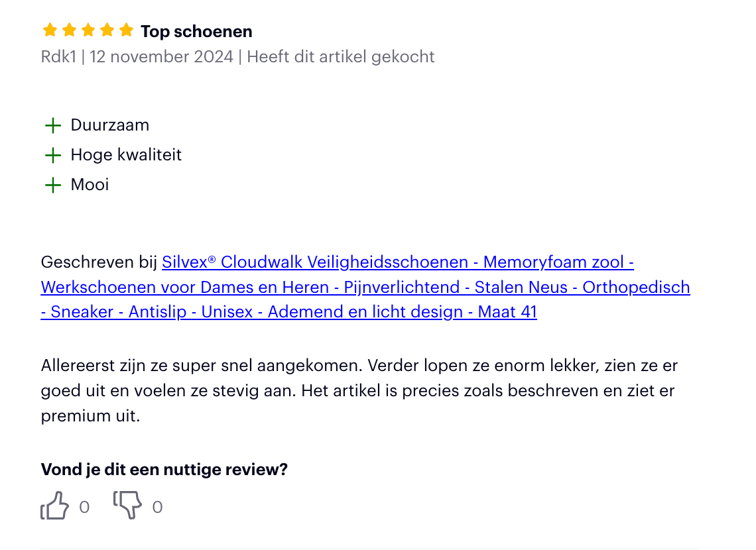Click the reviewer name Rdk1
The image size is (756, 550).
pos(58,57)
